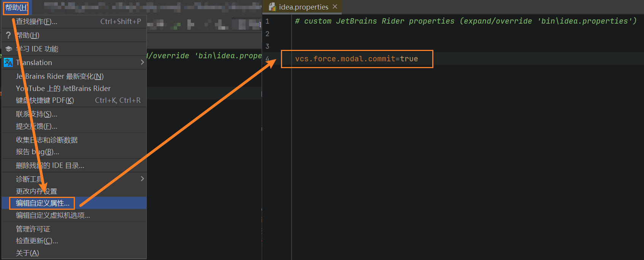
Task: Switch to the idea.properties tab
Action: (303, 7)
